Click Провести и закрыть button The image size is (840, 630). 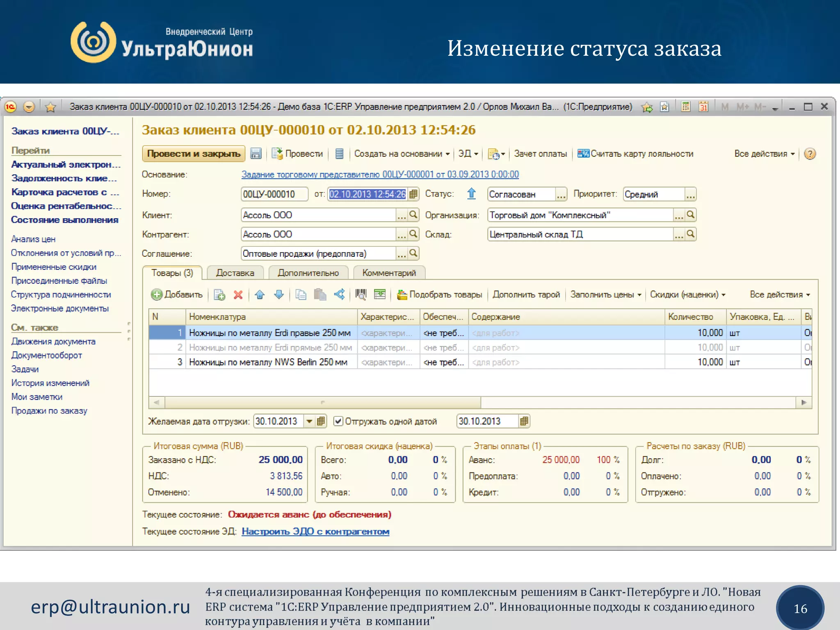coord(194,154)
